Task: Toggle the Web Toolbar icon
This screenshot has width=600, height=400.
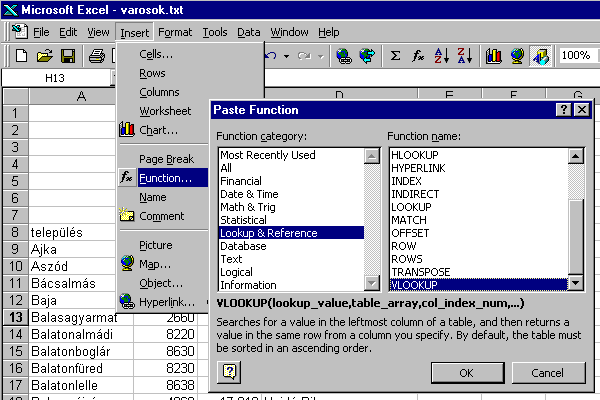Action: [367, 56]
